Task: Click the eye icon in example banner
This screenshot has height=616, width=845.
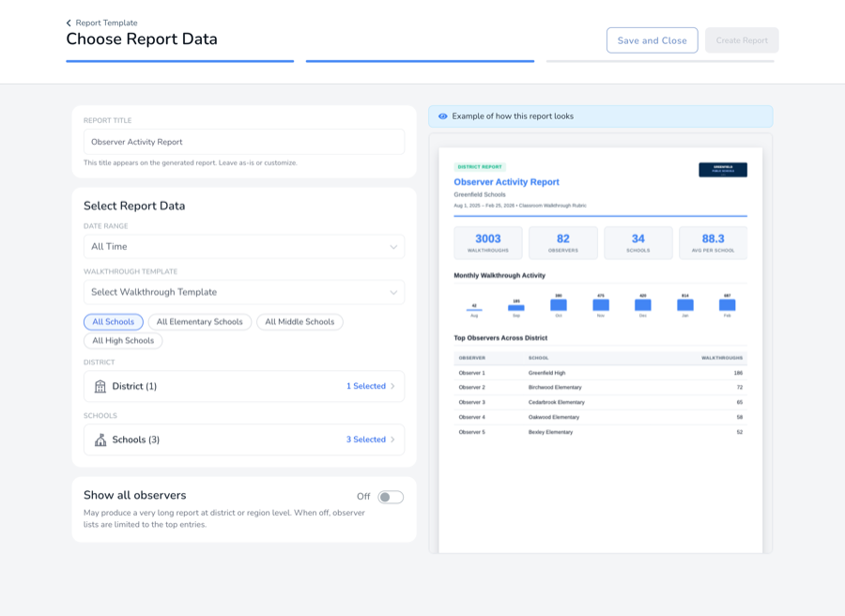Action: pos(443,116)
